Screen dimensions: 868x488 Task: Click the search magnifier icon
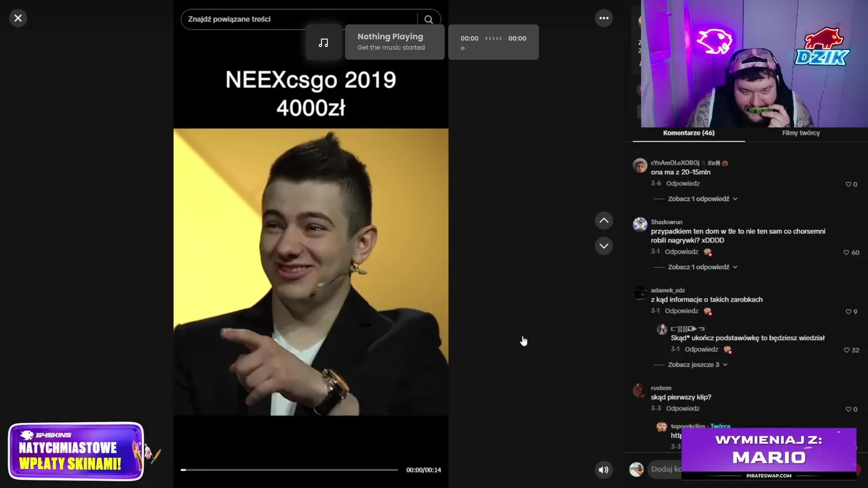tap(429, 20)
